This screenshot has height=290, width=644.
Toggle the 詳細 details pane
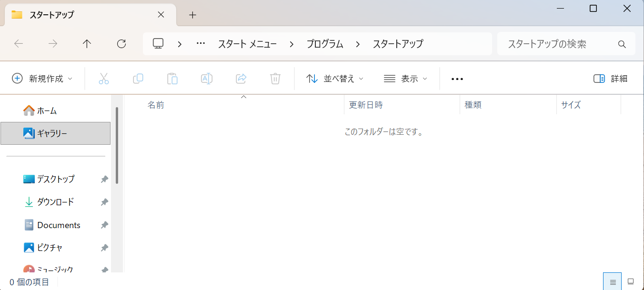(611, 79)
